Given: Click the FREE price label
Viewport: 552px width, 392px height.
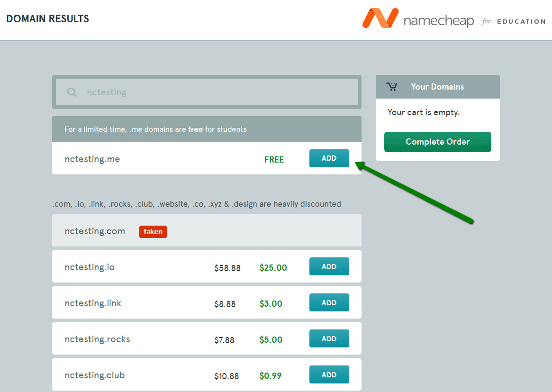Looking at the screenshot, I should click(x=274, y=160).
